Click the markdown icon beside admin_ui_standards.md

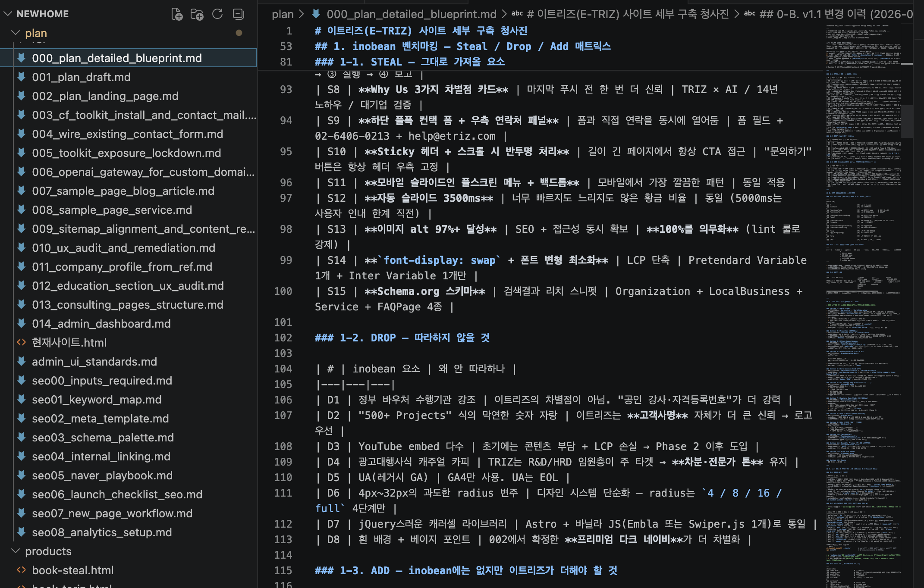click(x=21, y=361)
